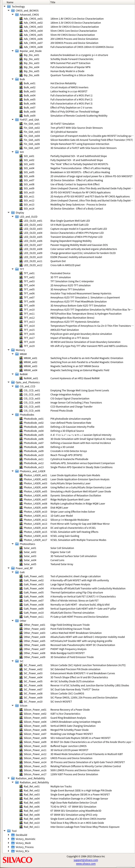Select 'Curved Lens' title
Image resolution: width=135 pixels, height=868 pixels.
(x=57, y=561)
